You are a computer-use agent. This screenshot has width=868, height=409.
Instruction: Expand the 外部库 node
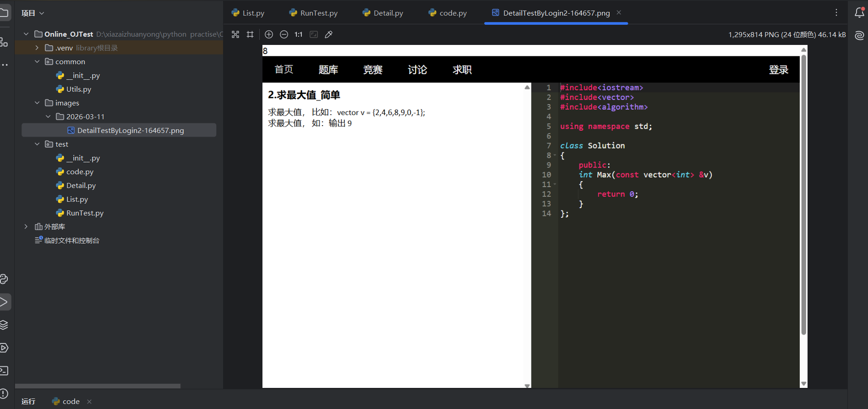tap(26, 227)
